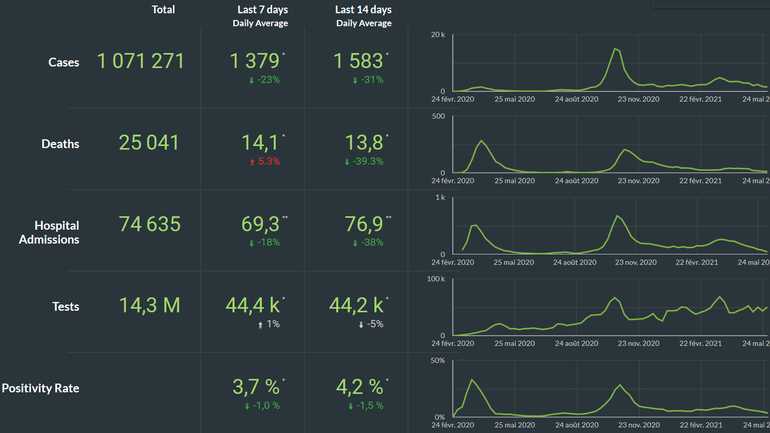Click the red up arrow under Deaths 14,1

click(x=251, y=161)
